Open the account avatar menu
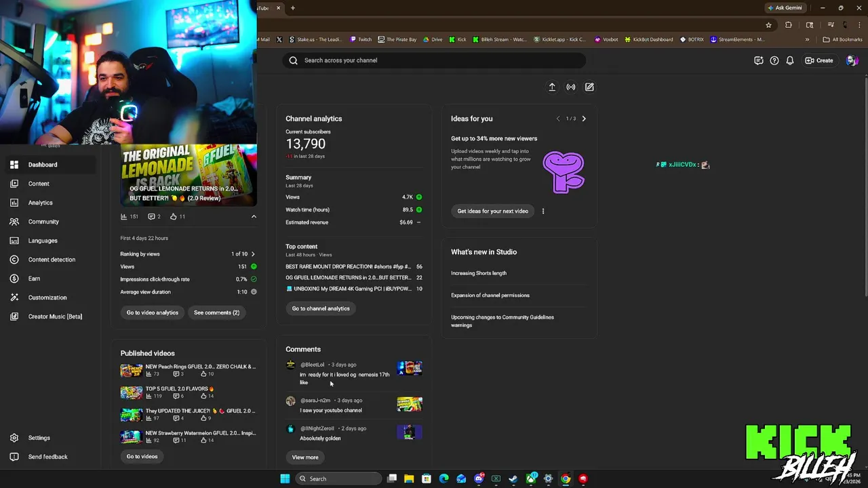This screenshot has width=868, height=488. click(x=852, y=60)
